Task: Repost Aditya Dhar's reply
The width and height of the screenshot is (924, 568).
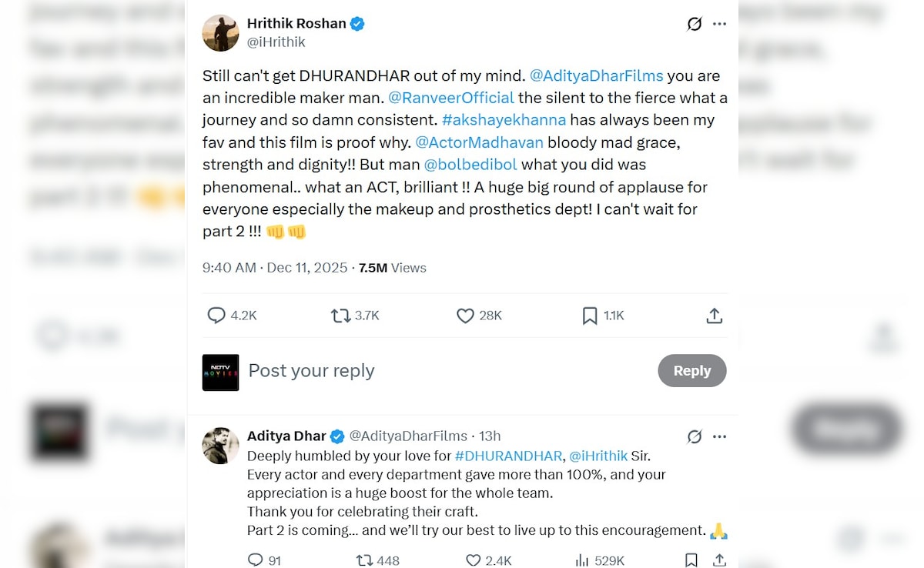Action: [364, 560]
